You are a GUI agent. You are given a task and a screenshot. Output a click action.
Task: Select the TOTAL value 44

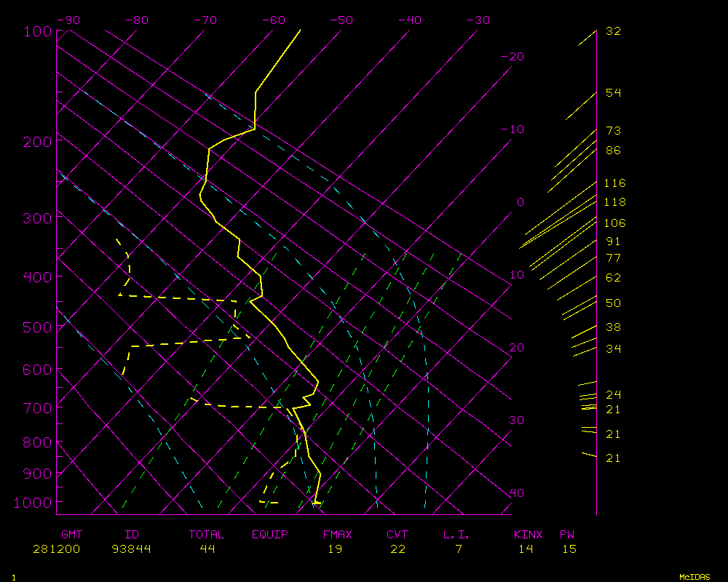(207, 549)
